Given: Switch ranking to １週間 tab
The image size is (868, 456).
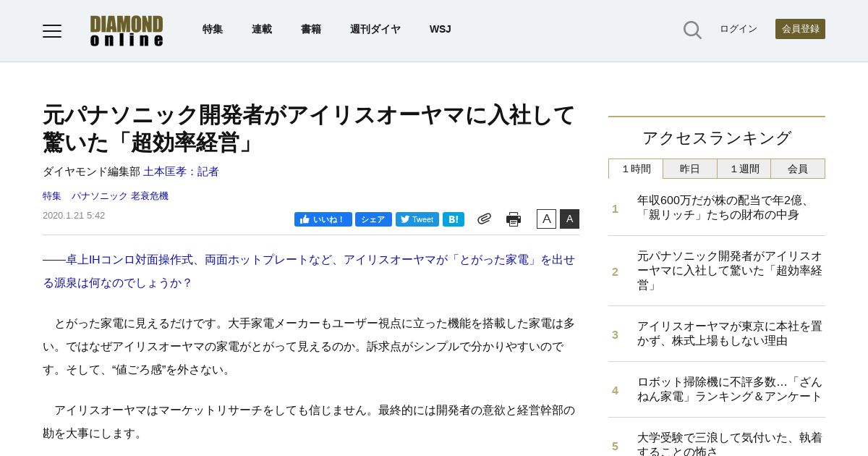Looking at the screenshot, I should point(744,169).
